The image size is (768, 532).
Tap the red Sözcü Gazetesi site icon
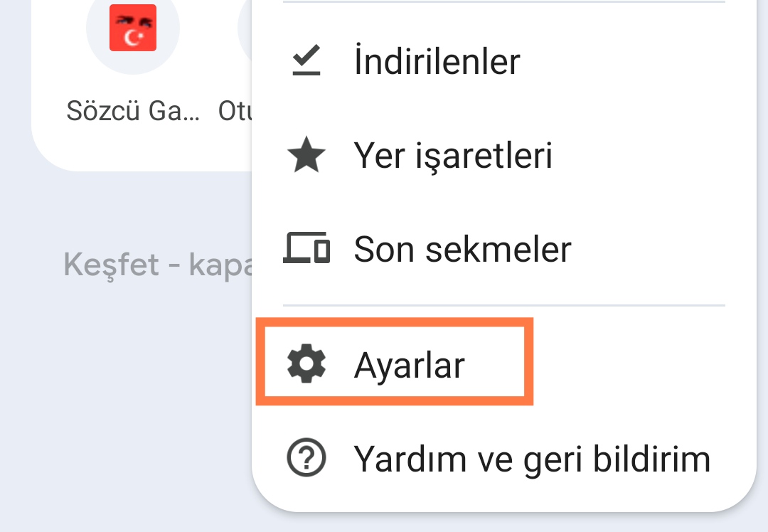(133, 28)
